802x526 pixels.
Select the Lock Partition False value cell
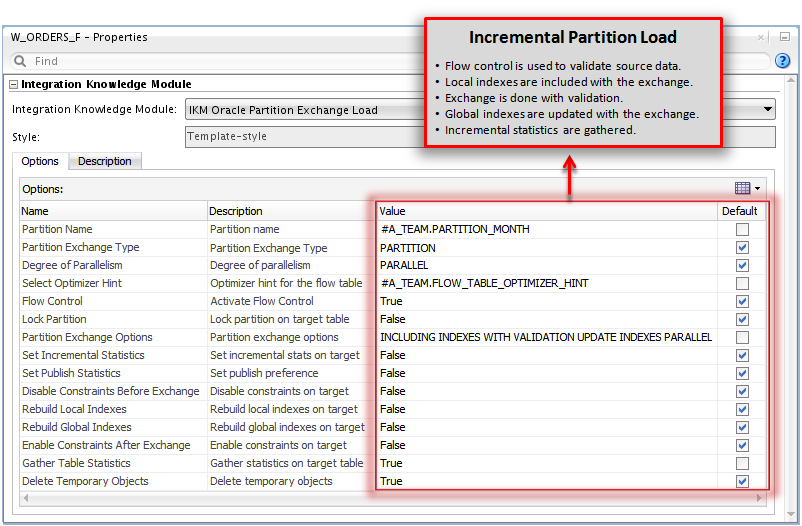coord(547,319)
